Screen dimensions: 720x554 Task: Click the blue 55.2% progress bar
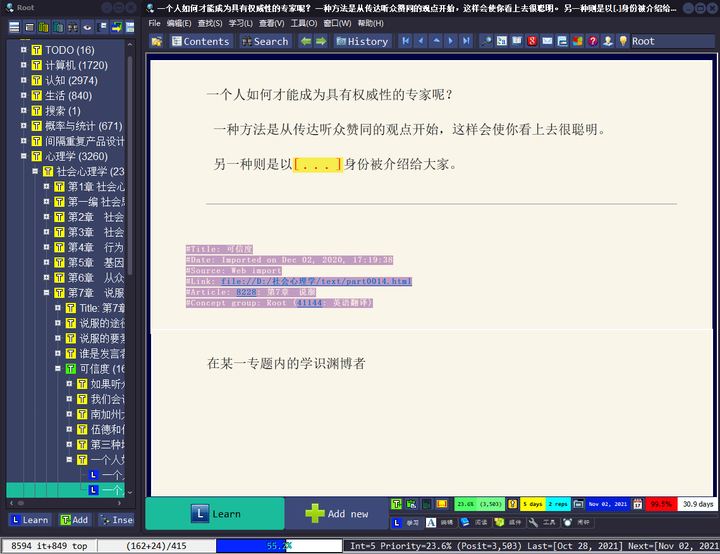point(279,546)
